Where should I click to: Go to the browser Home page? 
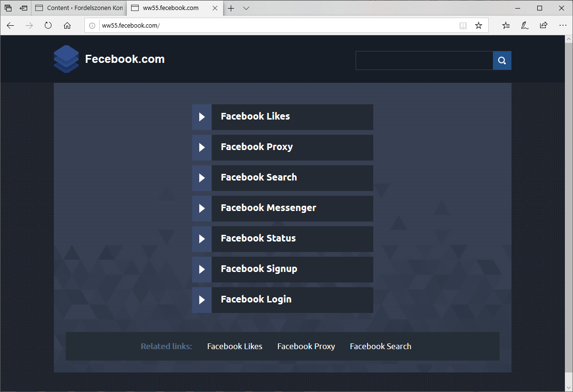tap(67, 26)
